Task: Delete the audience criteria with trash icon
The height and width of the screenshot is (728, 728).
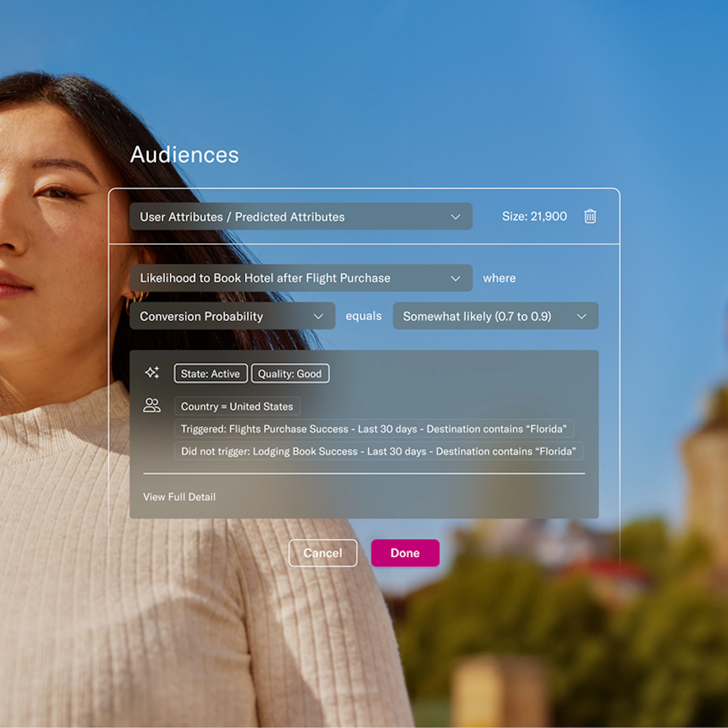Action: 590,216
